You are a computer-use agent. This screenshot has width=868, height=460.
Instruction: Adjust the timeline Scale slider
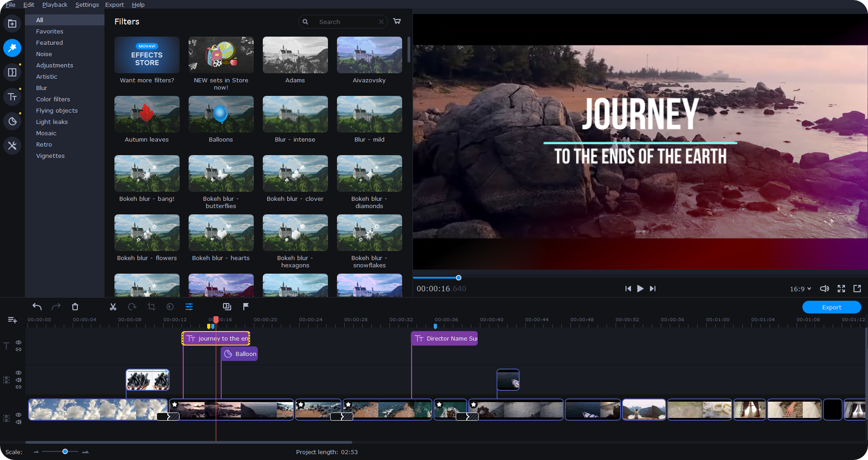[x=65, y=451]
